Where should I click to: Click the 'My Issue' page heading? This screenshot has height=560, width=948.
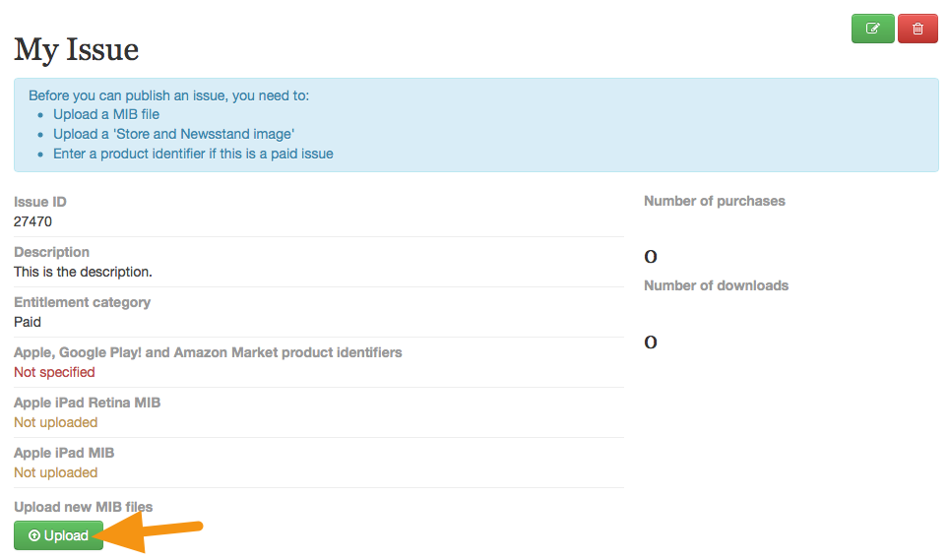point(76,49)
